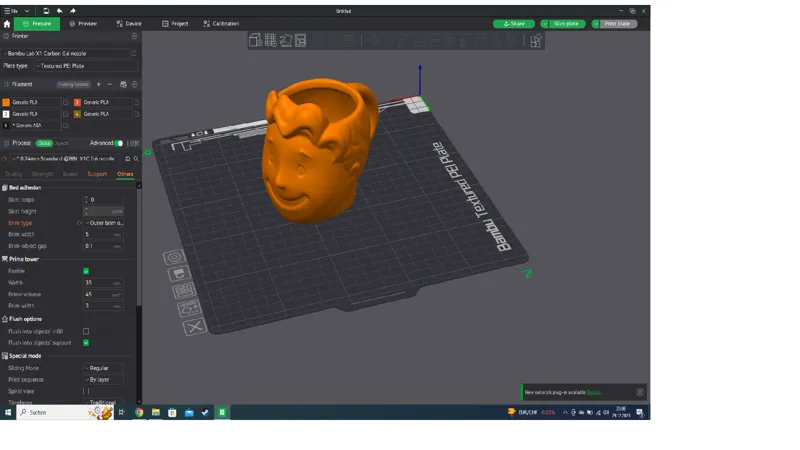This screenshot has height=450, width=800.
Task: Open the Plate type dropdown
Action: (x=86, y=66)
